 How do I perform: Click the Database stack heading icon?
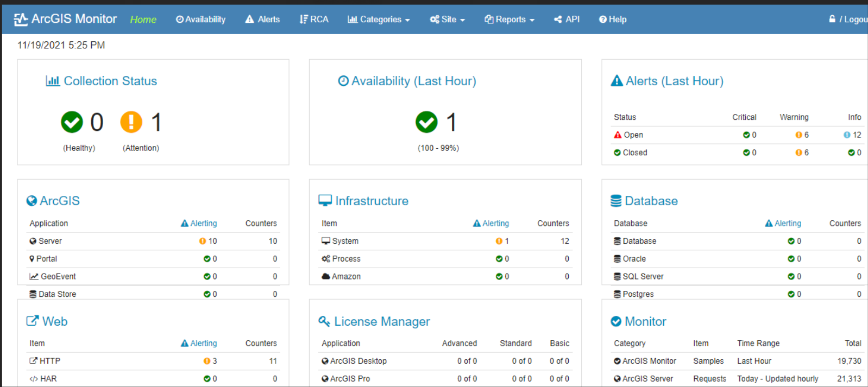point(616,201)
